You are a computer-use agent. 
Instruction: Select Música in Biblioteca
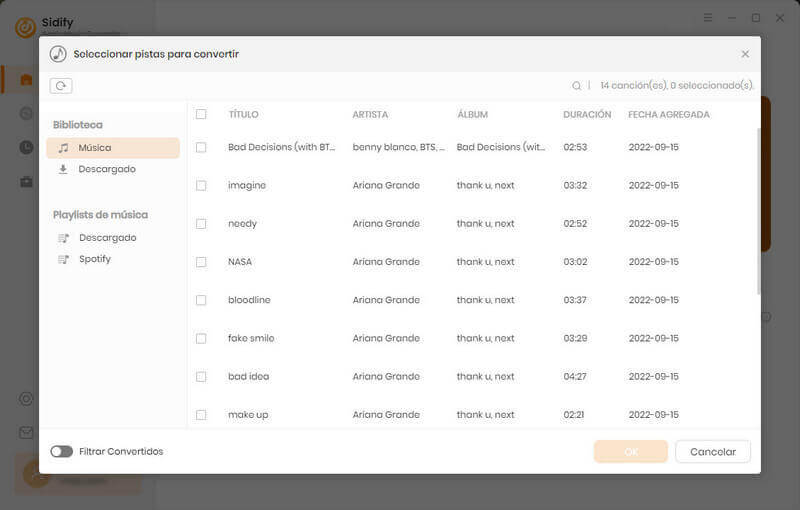point(113,148)
